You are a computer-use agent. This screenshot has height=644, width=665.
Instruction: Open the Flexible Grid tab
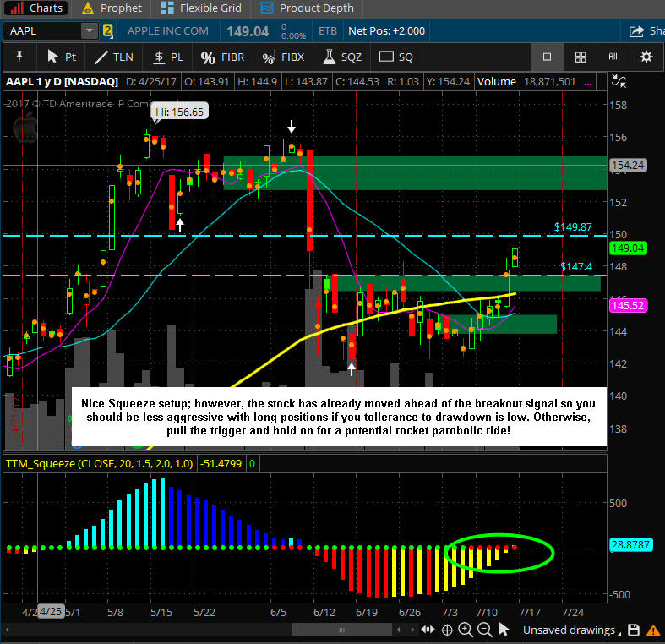201,8
